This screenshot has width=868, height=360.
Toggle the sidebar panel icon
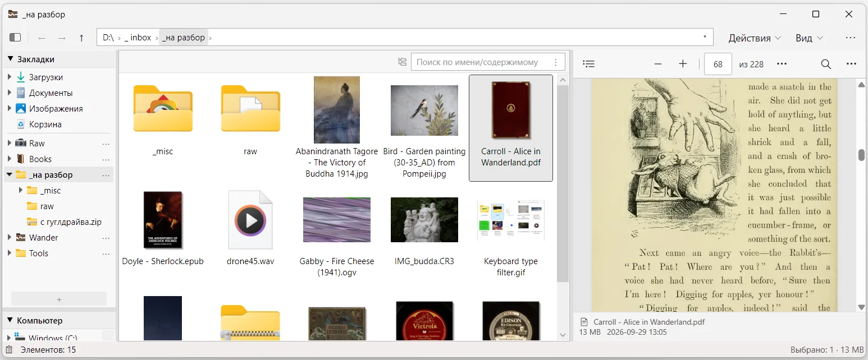click(x=15, y=38)
